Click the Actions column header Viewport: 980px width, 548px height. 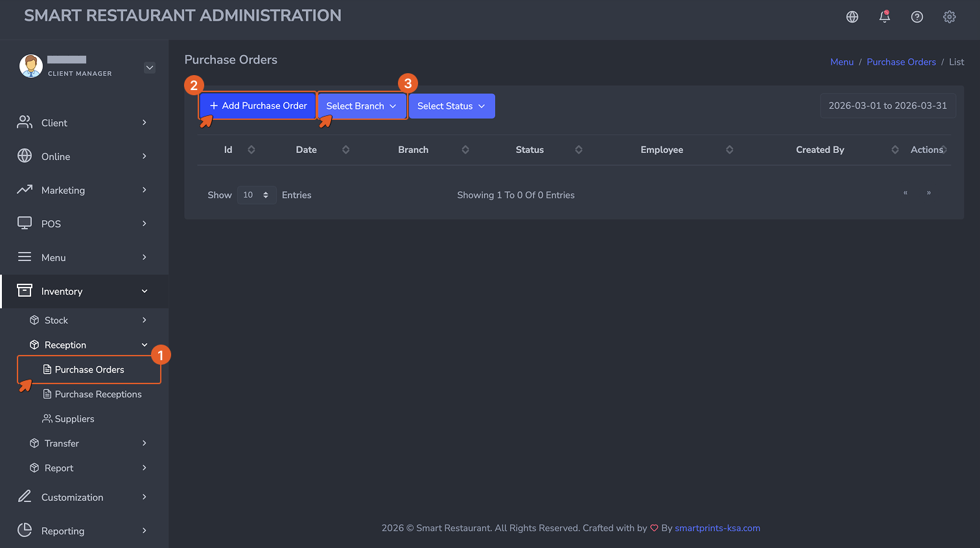[927, 150]
